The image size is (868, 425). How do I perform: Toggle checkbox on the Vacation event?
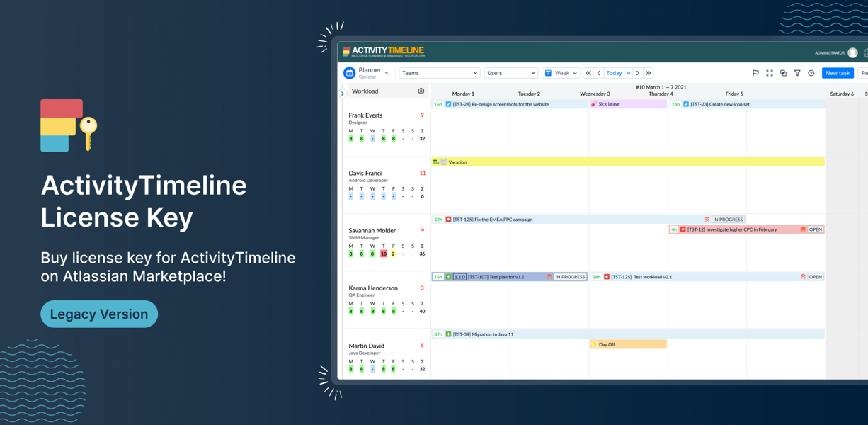tap(444, 162)
